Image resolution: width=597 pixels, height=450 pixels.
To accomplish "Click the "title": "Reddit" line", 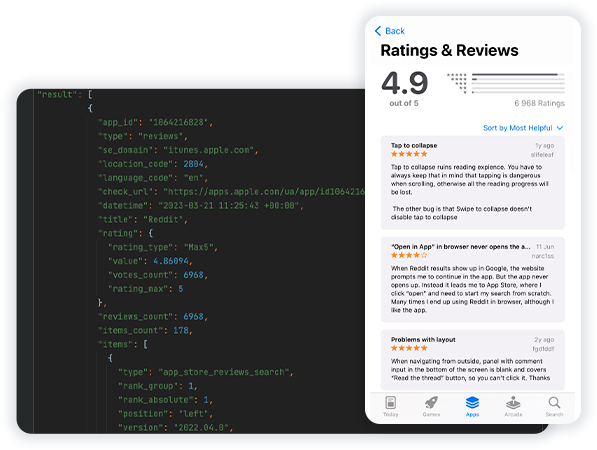I will click(x=143, y=219).
